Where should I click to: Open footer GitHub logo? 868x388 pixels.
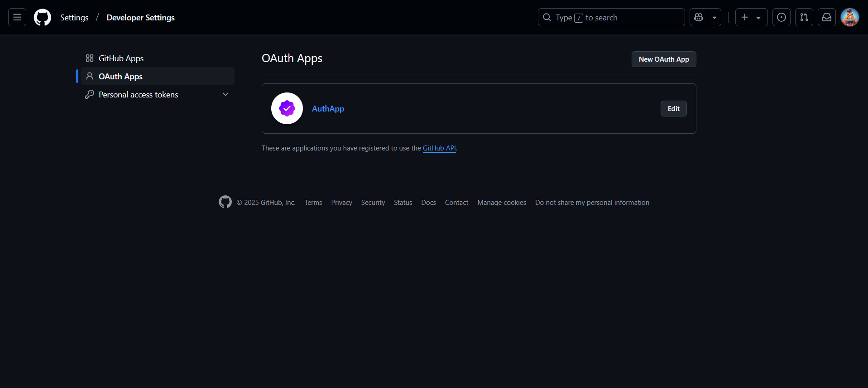(225, 202)
